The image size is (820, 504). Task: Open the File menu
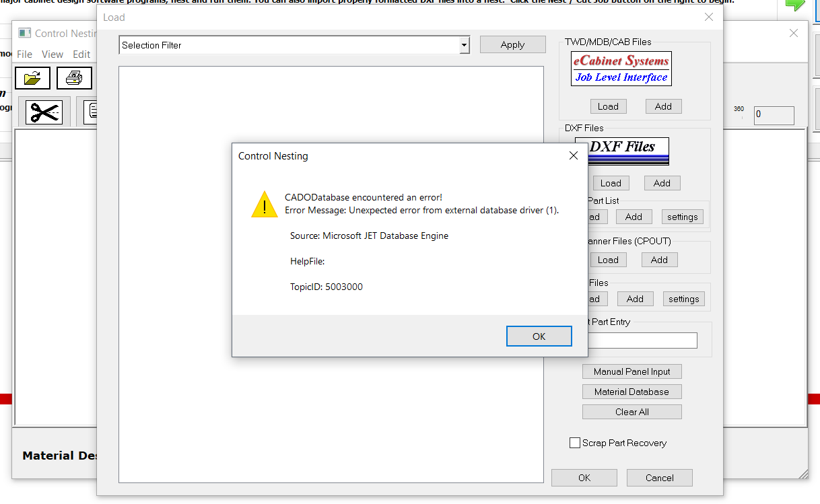click(x=24, y=55)
